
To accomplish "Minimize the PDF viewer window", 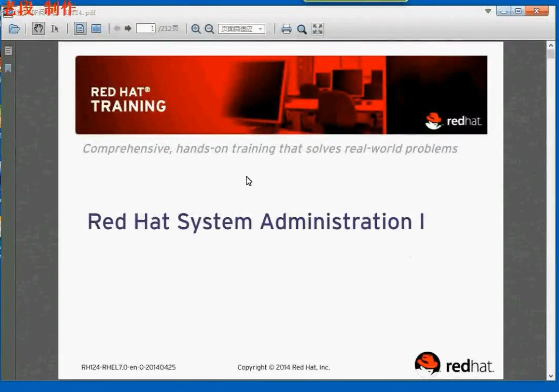I will 504,11.
